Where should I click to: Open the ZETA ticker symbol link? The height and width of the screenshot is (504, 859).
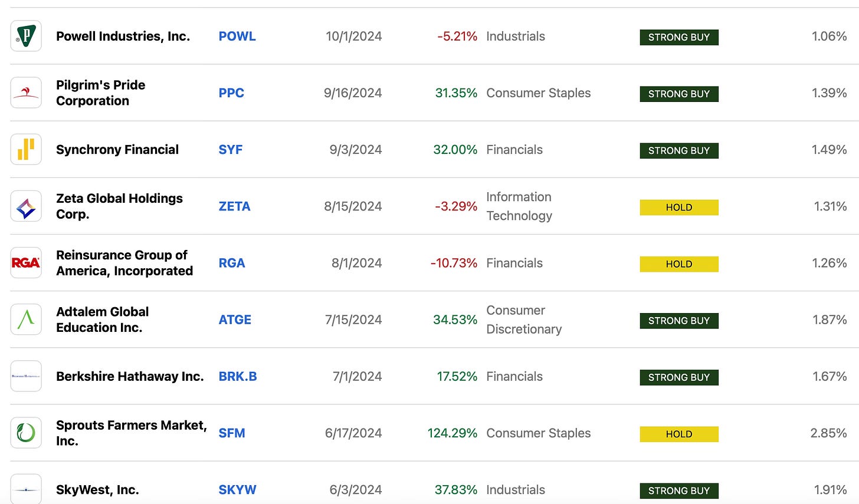[234, 206]
